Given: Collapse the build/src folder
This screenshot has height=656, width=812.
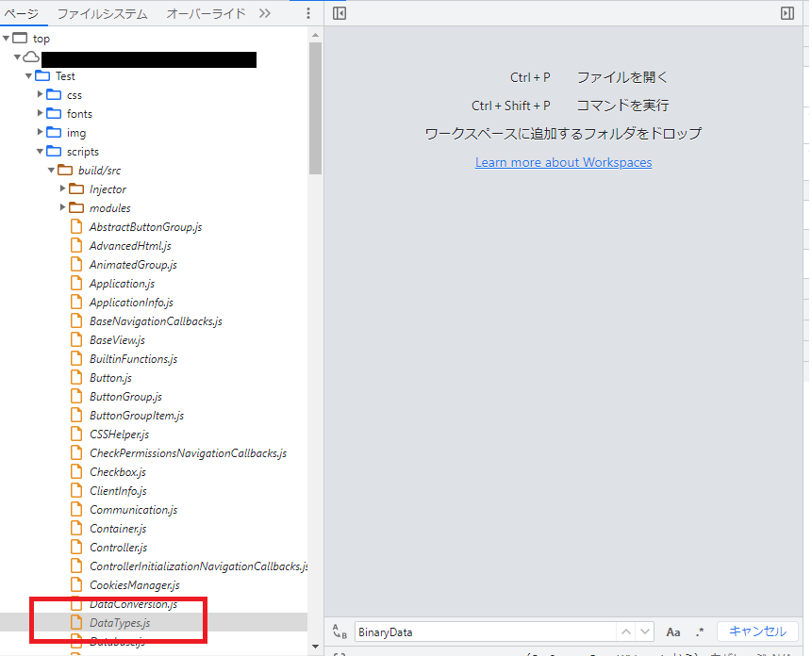Looking at the screenshot, I should [x=52, y=170].
